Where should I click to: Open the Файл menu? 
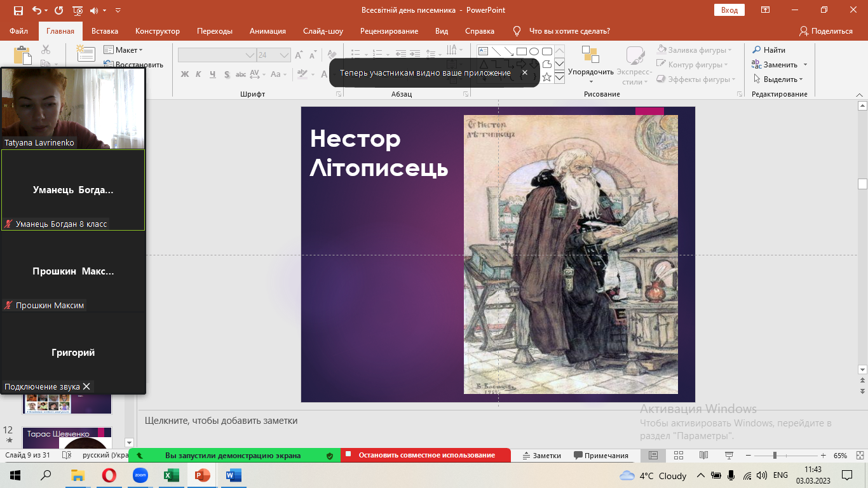[19, 31]
